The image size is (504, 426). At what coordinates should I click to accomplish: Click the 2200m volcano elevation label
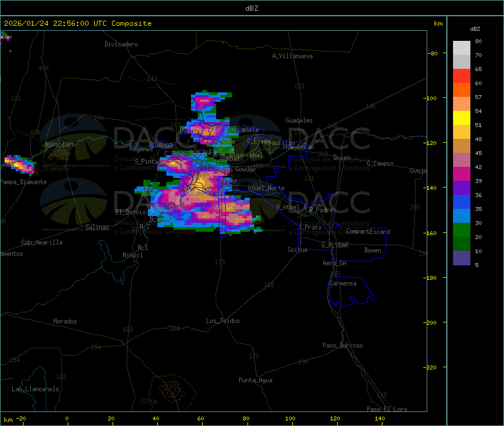tap(149, 401)
